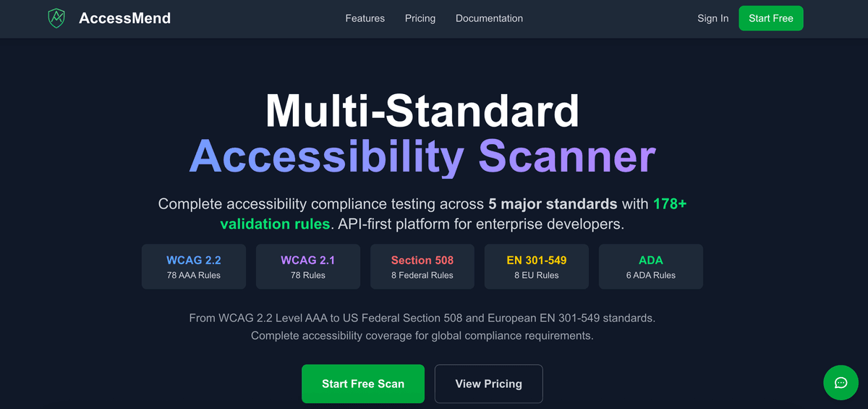This screenshot has height=409, width=868.
Task: Select the WCAG 2.2 standard card
Action: (194, 266)
